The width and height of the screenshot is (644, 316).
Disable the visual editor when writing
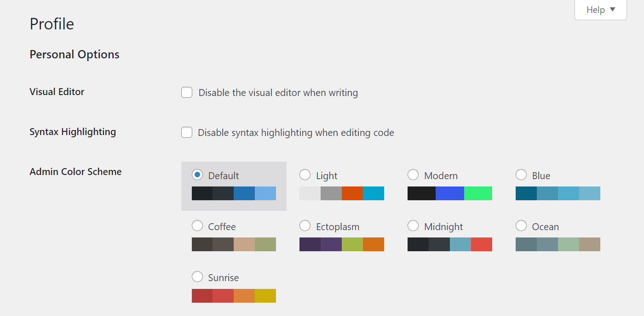coord(187,92)
